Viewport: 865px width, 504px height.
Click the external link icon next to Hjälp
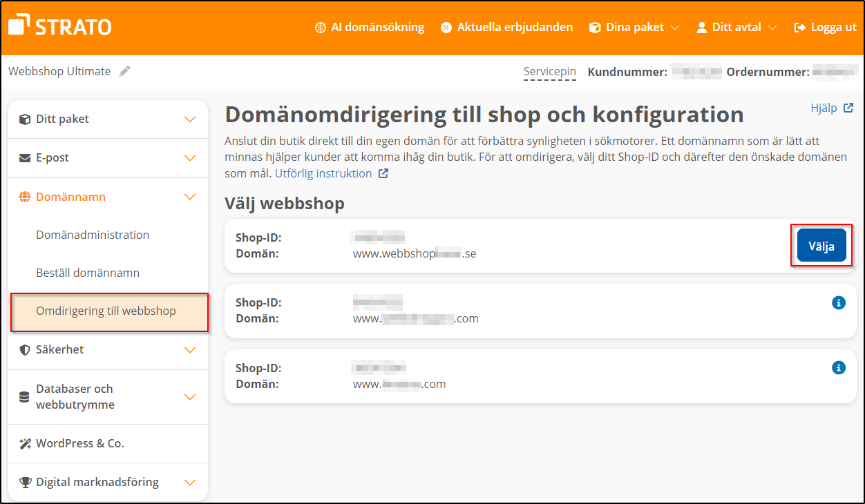849,107
